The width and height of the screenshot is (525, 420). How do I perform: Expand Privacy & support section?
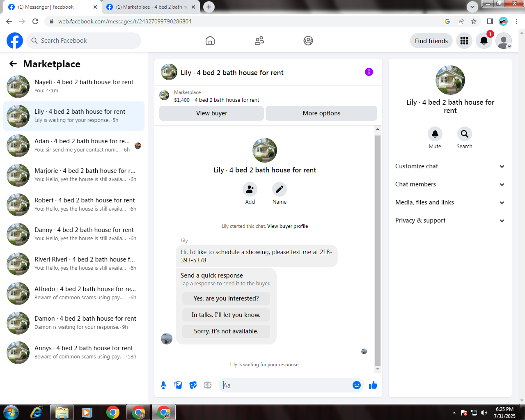[x=450, y=220]
